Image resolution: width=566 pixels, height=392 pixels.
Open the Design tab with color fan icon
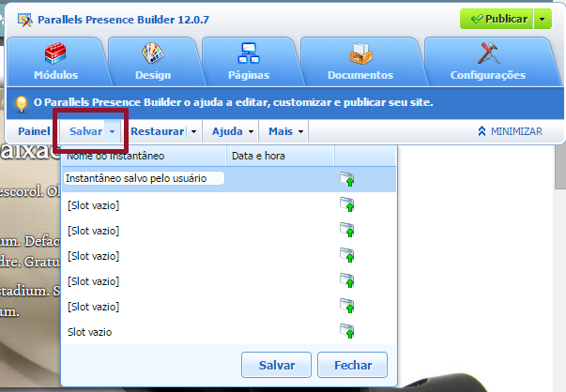coord(153,61)
